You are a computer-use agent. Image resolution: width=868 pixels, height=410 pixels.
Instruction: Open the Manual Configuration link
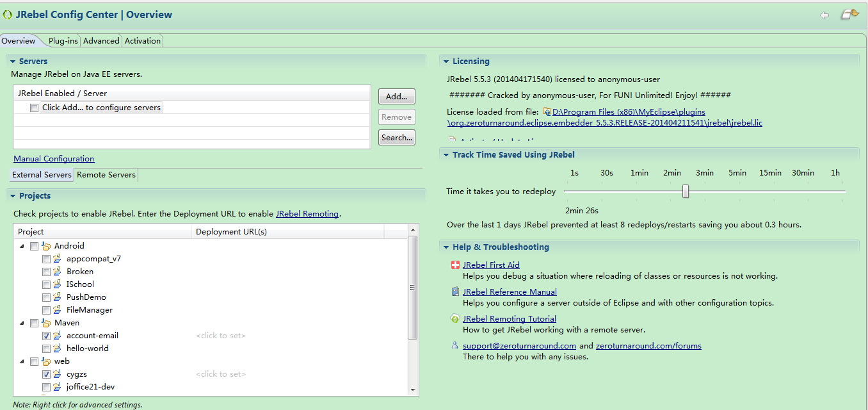(x=54, y=159)
